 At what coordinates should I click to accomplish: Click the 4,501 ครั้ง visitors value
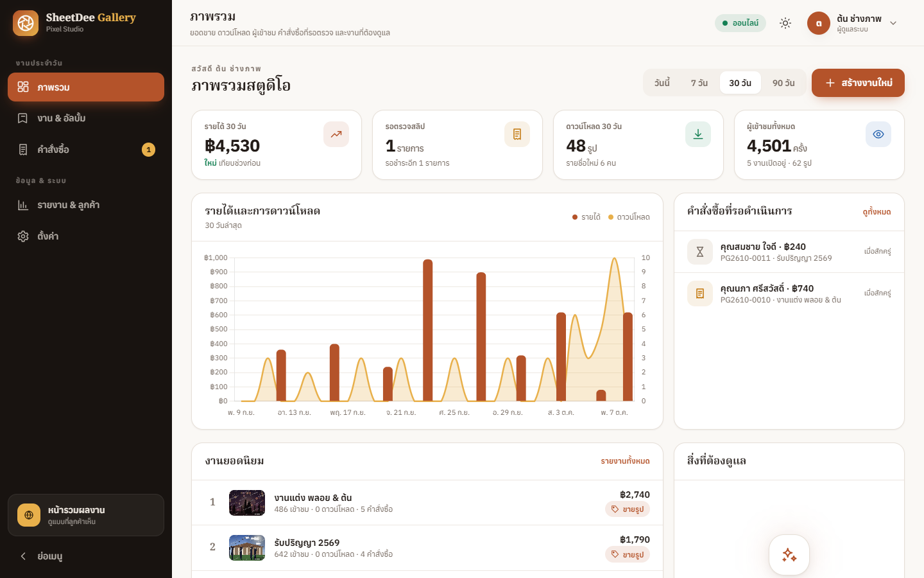(x=777, y=146)
